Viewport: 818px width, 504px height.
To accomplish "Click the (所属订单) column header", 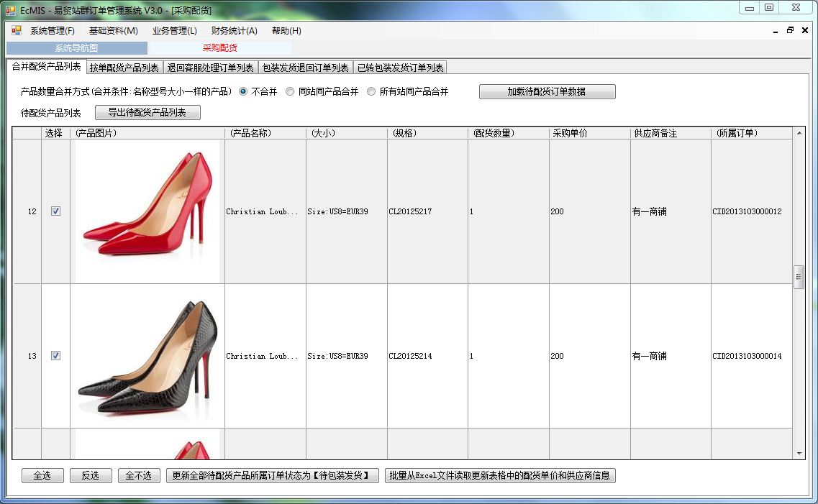I will [x=752, y=134].
